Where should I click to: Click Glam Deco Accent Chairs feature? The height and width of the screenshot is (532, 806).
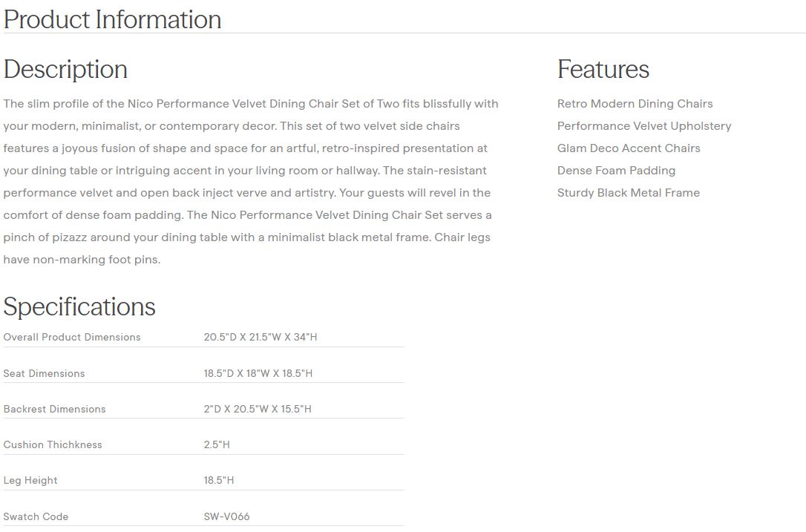point(629,148)
